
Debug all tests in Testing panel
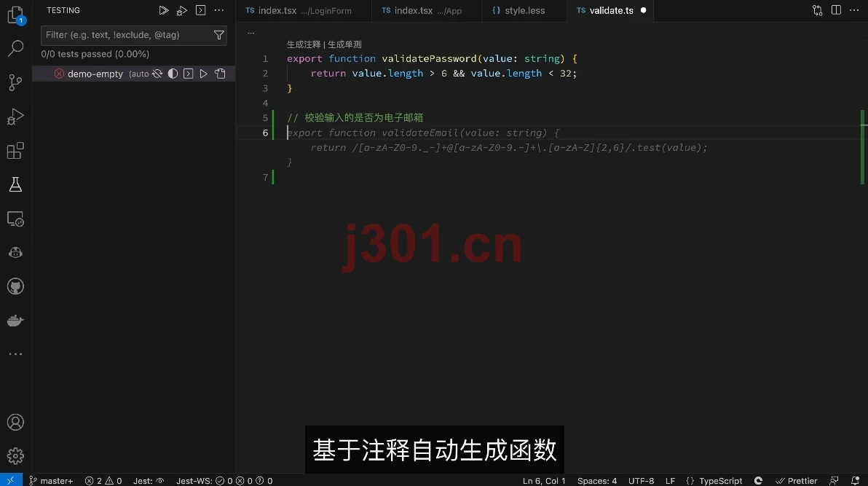coord(181,10)
